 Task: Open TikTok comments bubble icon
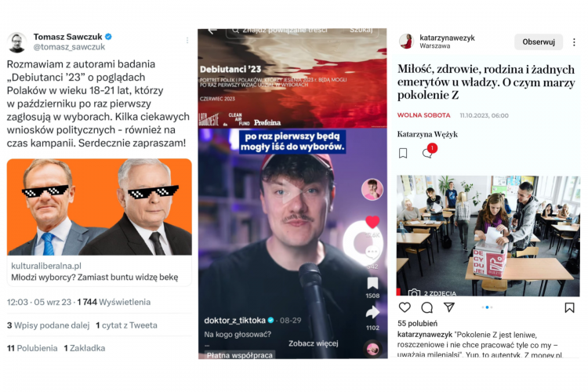pyautogui.click(x=372, y=252)
